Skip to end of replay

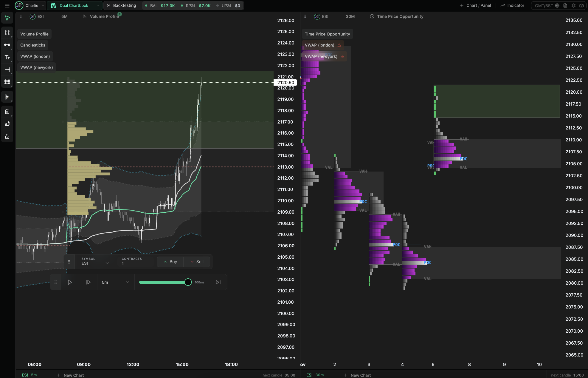pos(218,282)
